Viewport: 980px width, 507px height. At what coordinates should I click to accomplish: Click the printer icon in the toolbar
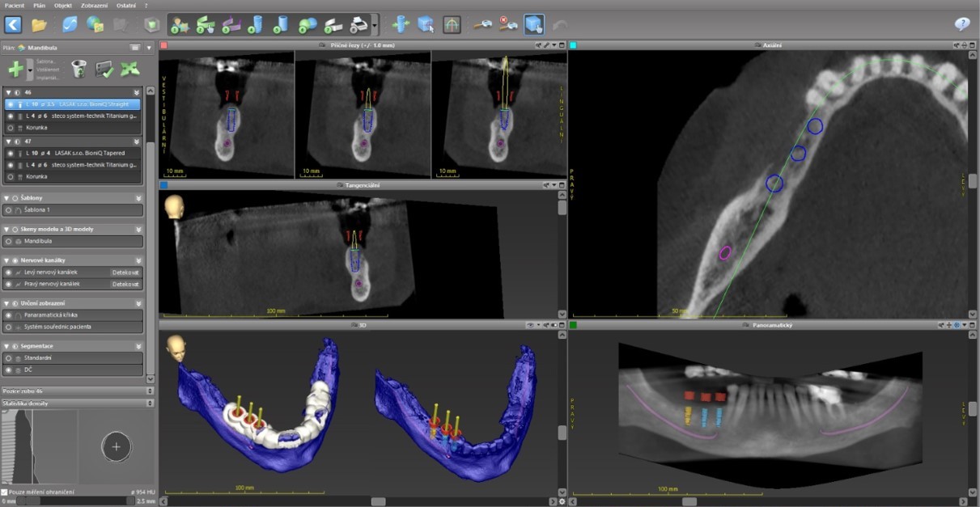(x=358, y=25)
